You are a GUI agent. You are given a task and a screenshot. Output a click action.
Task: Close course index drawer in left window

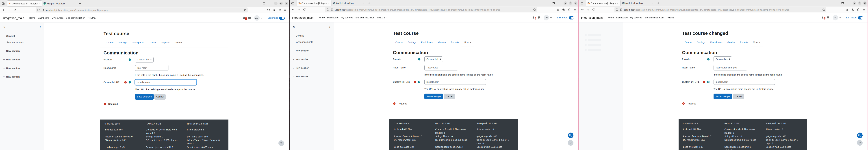[4, 27]
